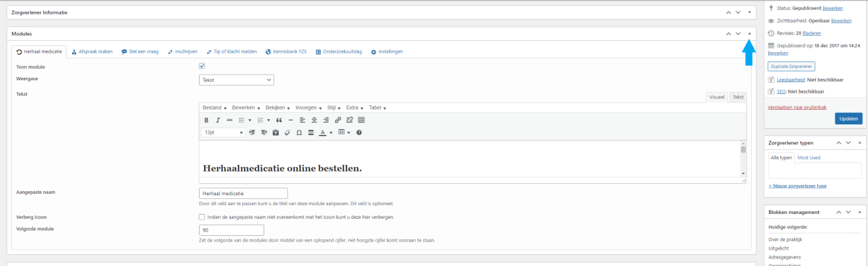Click the + Nieuw zorgverlener type link
Viewport: 868px width, 266px height.
[798, 186]
